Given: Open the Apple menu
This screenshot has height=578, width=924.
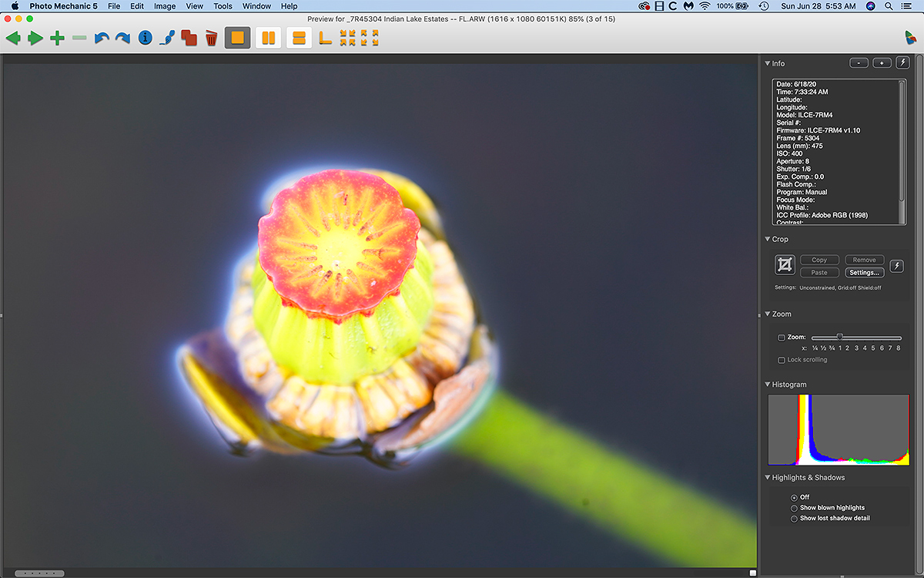Looking at the screenshot, I should (x=14, y=6).
